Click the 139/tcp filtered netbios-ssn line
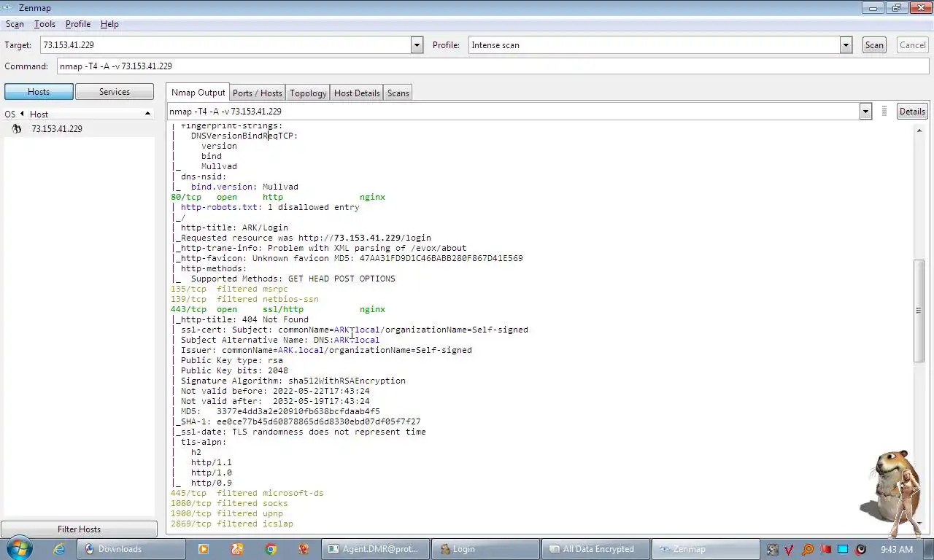This screenshot has height=560, width=934. (244, 299)
